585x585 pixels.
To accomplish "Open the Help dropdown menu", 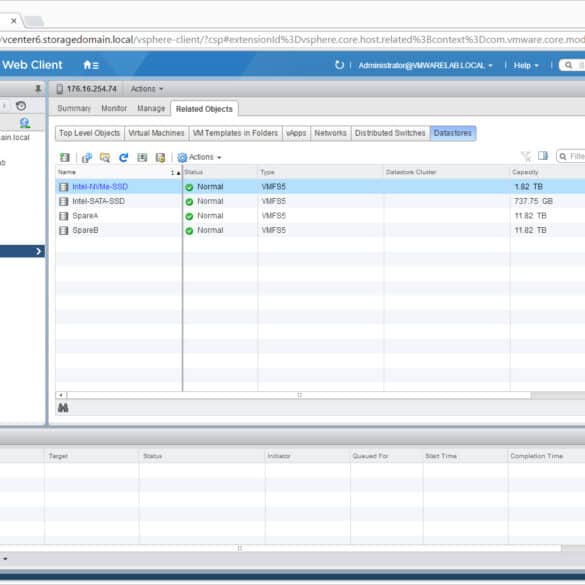I will point(526,65).
